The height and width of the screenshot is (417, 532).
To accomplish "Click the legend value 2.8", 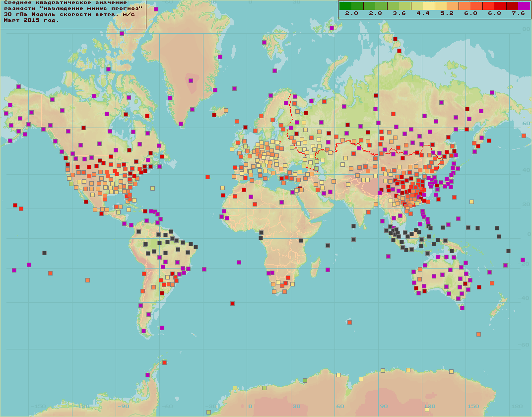I will click(375, 13).
